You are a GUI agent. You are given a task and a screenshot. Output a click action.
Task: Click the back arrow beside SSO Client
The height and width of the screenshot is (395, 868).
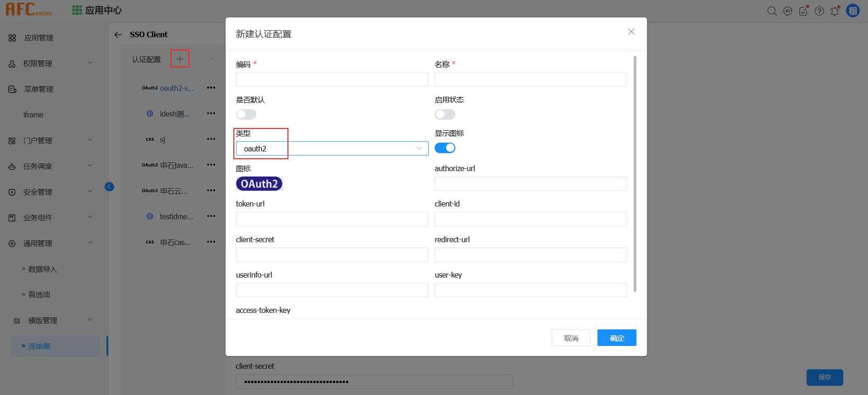click(x=118, y=35)
